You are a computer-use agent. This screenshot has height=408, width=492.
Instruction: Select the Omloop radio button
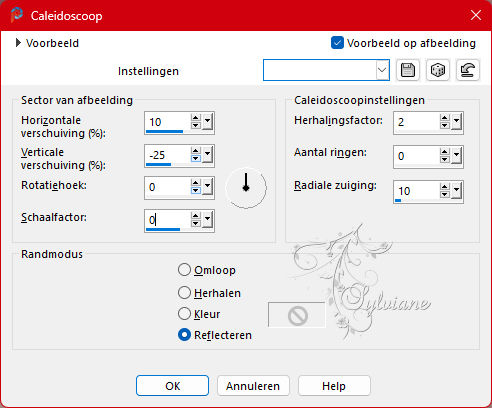pyautogui.click(x=184, y=270)
